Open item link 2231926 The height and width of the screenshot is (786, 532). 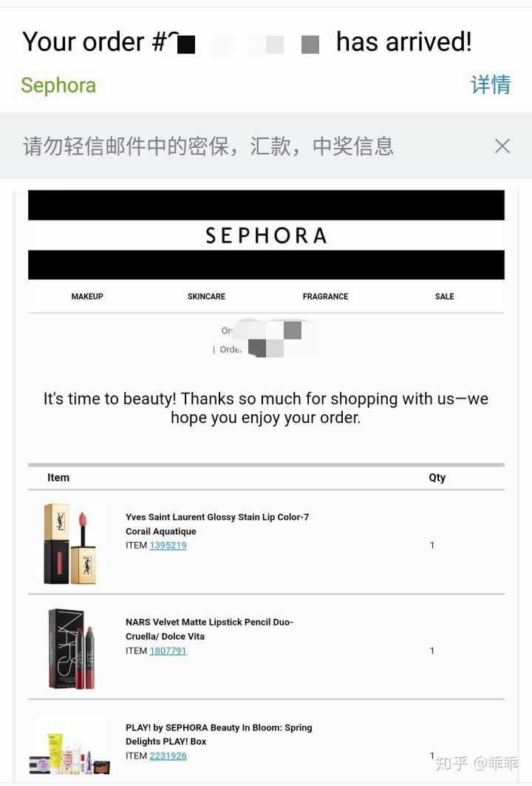click(168, 756)
